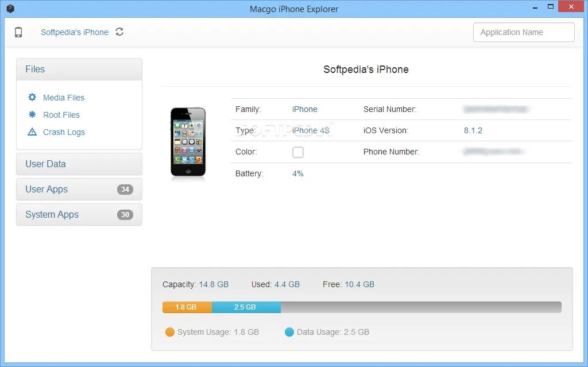This screenshot has width=588, height=367.
Task: Expand the User Apps section
Action: (x=79, y=189)
